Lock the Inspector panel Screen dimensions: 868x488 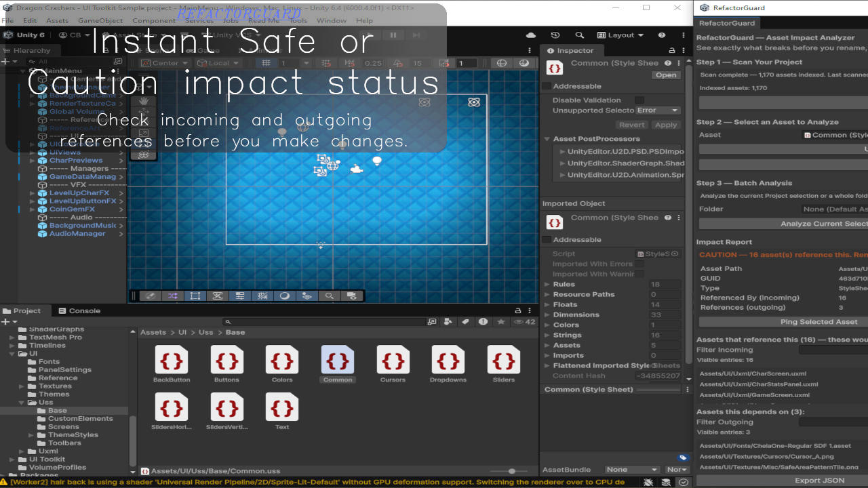pyautogui.click(x=671, y=51)
